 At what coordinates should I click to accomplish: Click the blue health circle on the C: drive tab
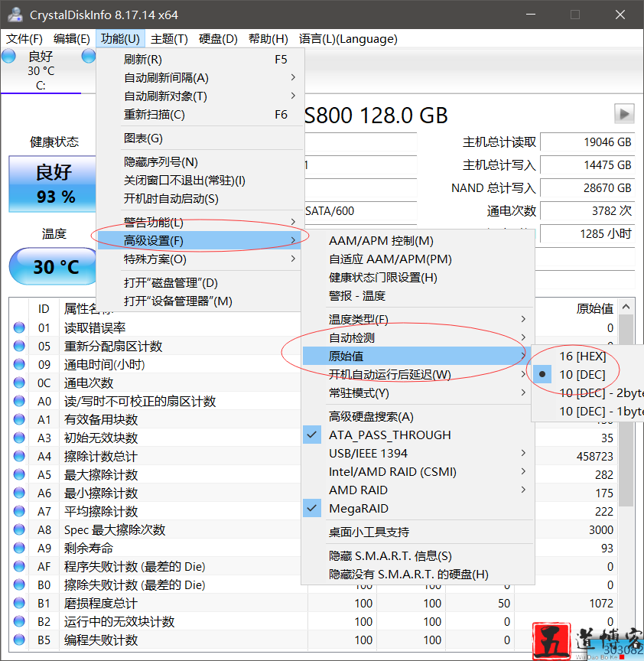[8, 56]
